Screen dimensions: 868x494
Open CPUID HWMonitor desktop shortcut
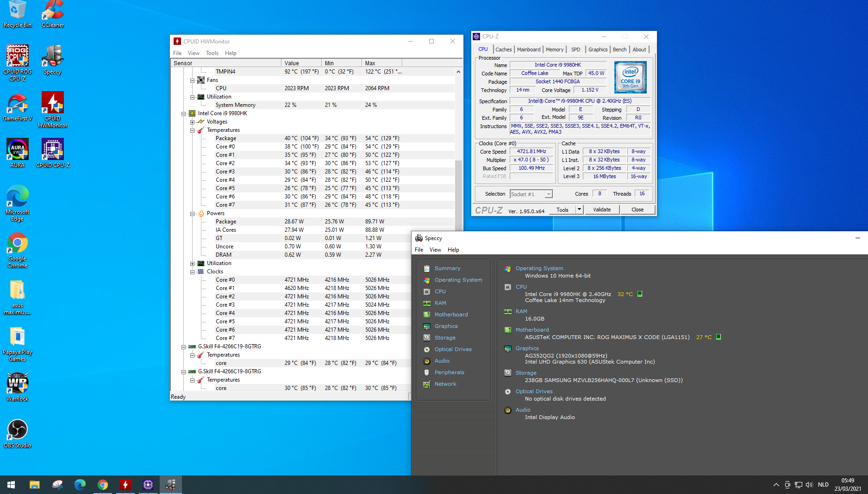point(53,110)
